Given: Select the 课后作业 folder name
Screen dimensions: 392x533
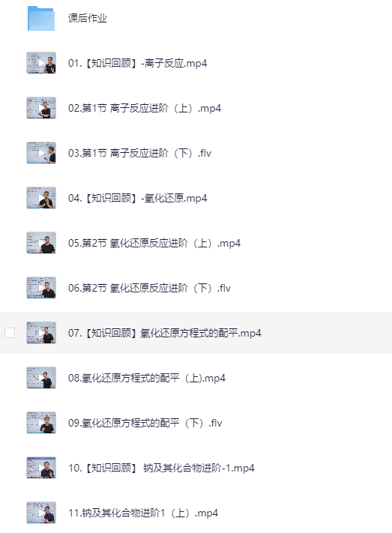Looking at the screenshot, I should pos(88,18).
